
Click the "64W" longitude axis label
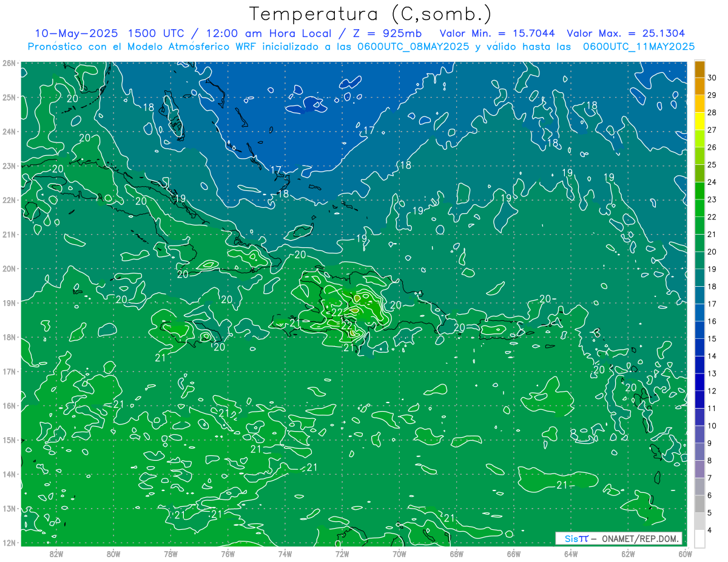[x=570, y=554]
